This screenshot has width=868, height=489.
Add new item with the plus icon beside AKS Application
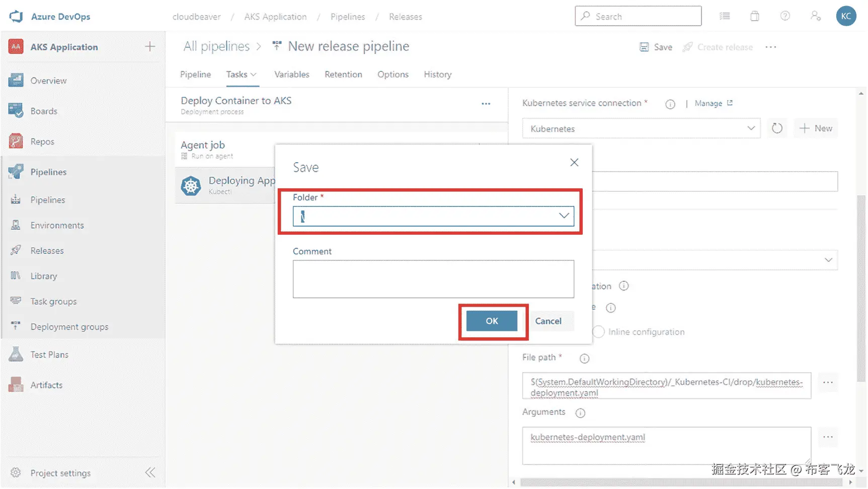click(150, 47)
